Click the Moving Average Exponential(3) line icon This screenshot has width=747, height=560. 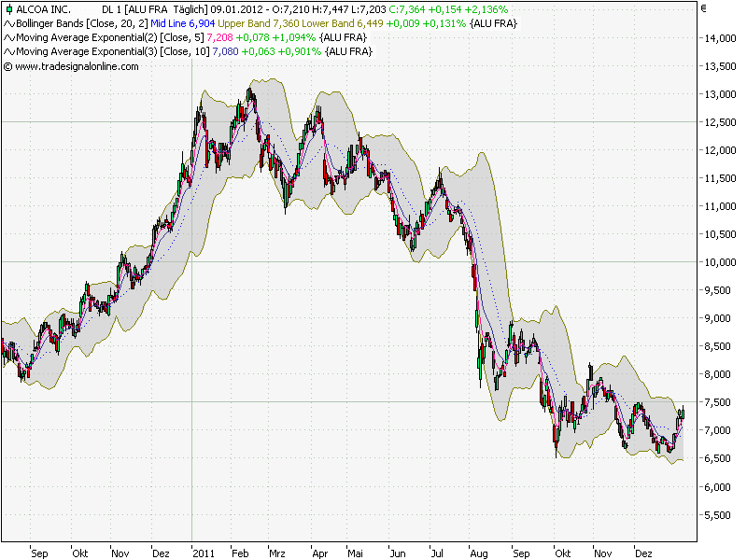tap(7, 51)
